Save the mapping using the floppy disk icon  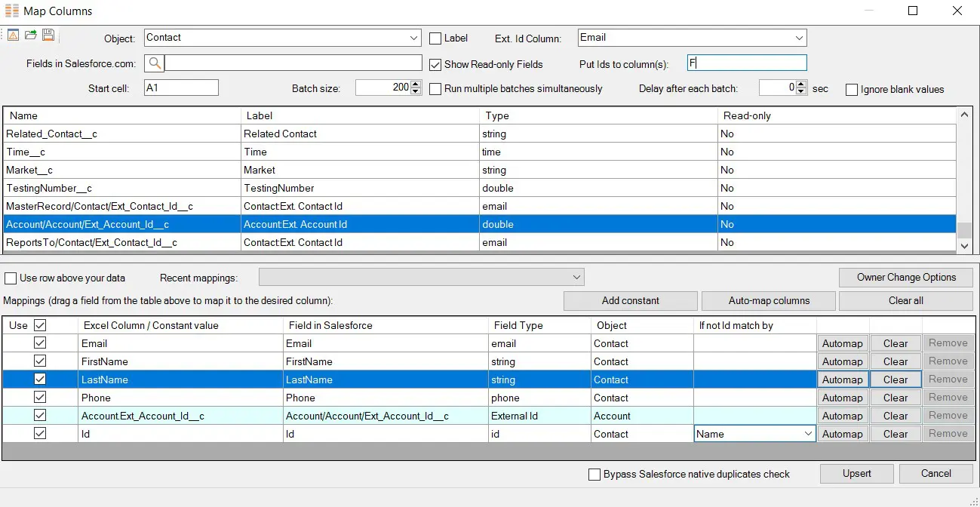[48, 35]
